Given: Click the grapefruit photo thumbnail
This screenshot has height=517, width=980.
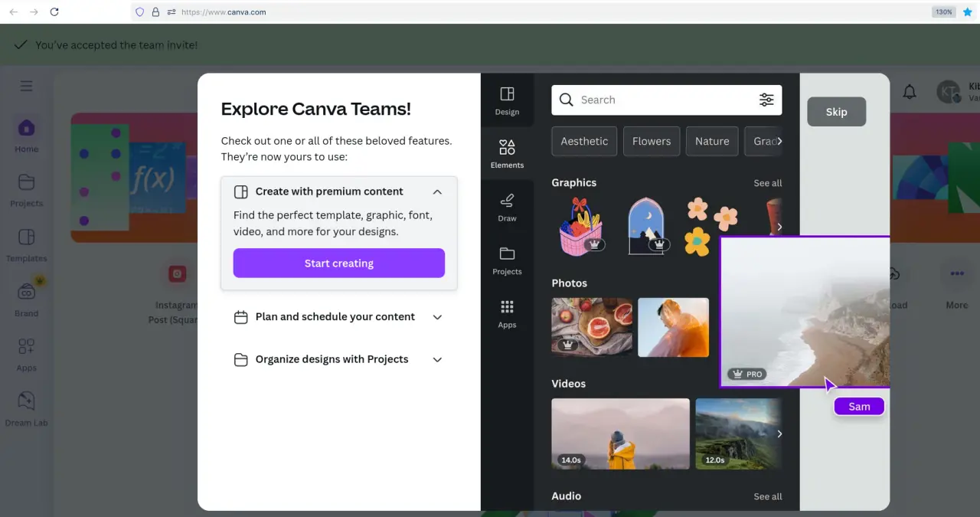Looking at the screenshot, I should tap(592, 327).
